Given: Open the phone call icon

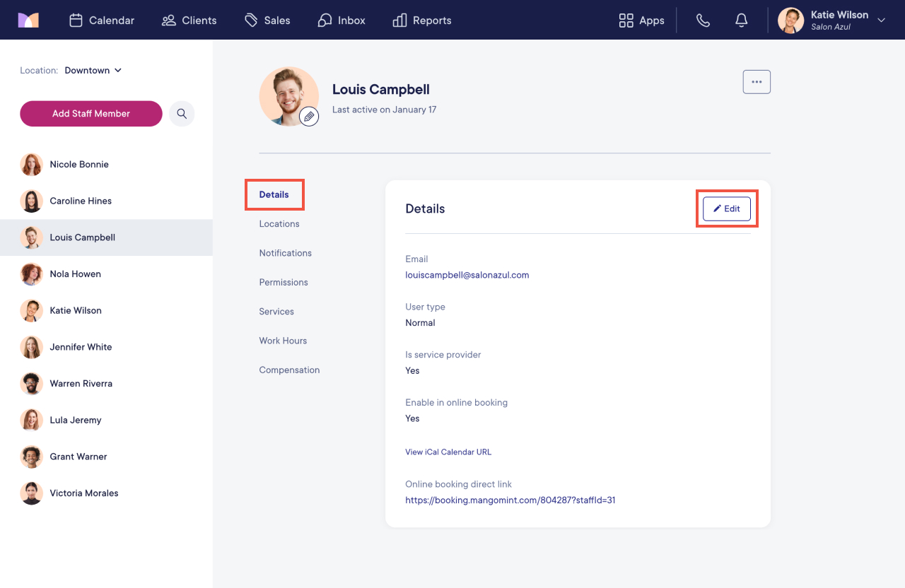Looking at the screenshot, I should click(703, 20).
